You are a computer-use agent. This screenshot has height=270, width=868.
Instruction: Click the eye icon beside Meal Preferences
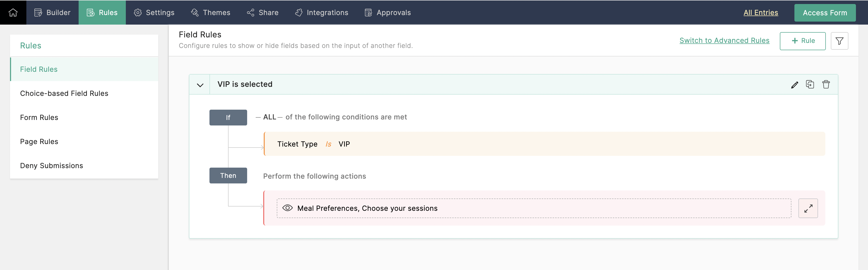(287, 208)
